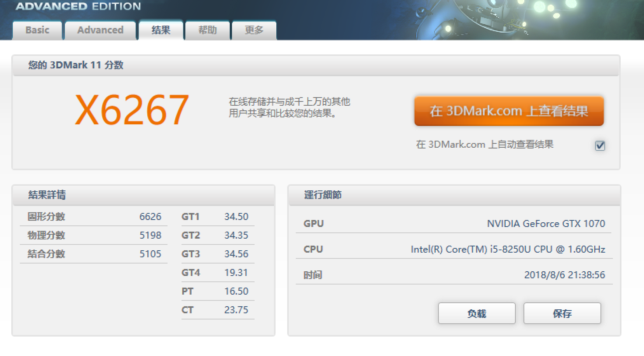This screenshot has width=644, height=356.
Task: Open the 更多 tab
Action: tap(254, 30)
